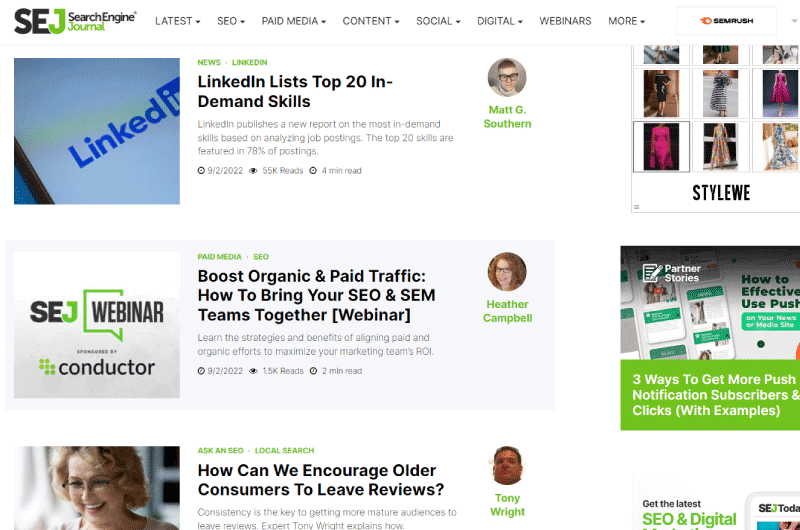Open the WEBINARS navigation item
This screenshot has width=800, height=530.
565,21
